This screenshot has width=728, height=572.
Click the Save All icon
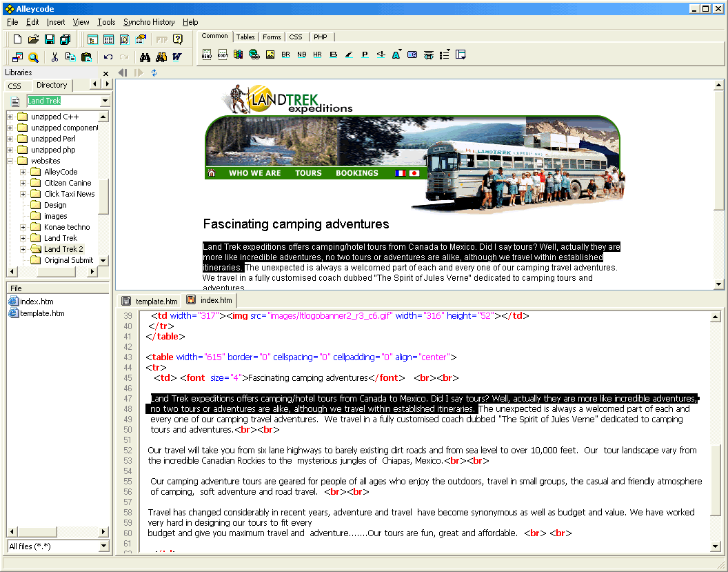[65, 39]
